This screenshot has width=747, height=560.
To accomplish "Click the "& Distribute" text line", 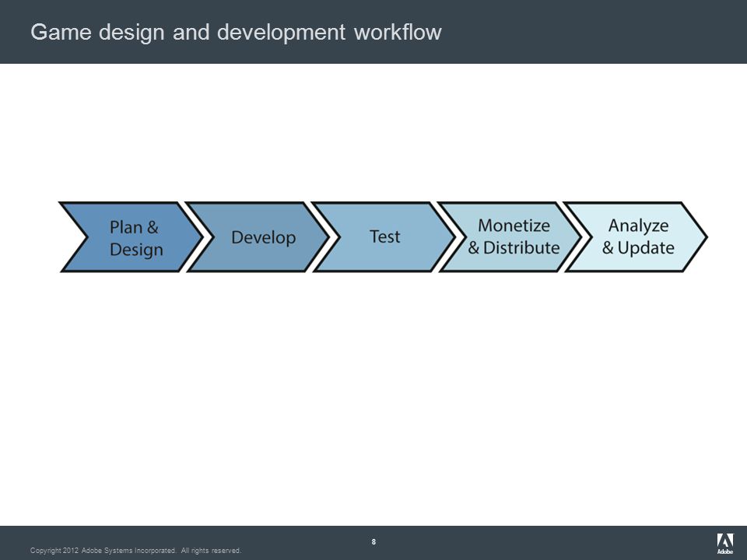I will 514,247.
